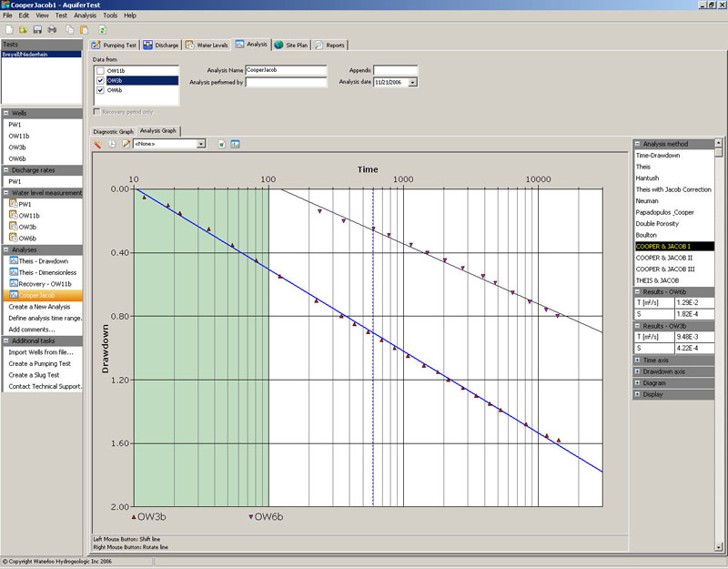Click Create a New Analysis link

click(38, 308)
